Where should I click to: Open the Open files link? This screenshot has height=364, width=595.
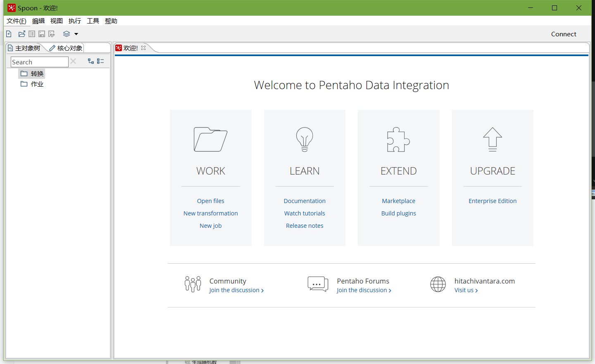coord(211,201)
